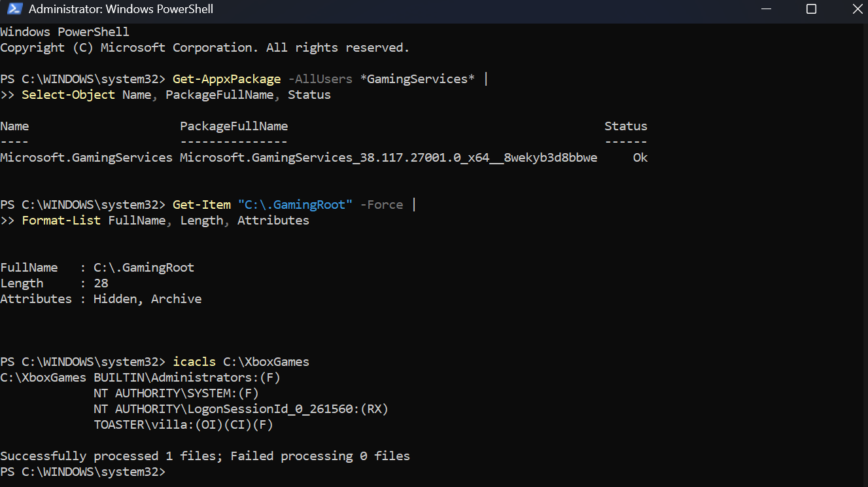Click the "icacls C:\XboxGames" command
The width and height of the screenshot is (868, 487).
coord(241,362)
